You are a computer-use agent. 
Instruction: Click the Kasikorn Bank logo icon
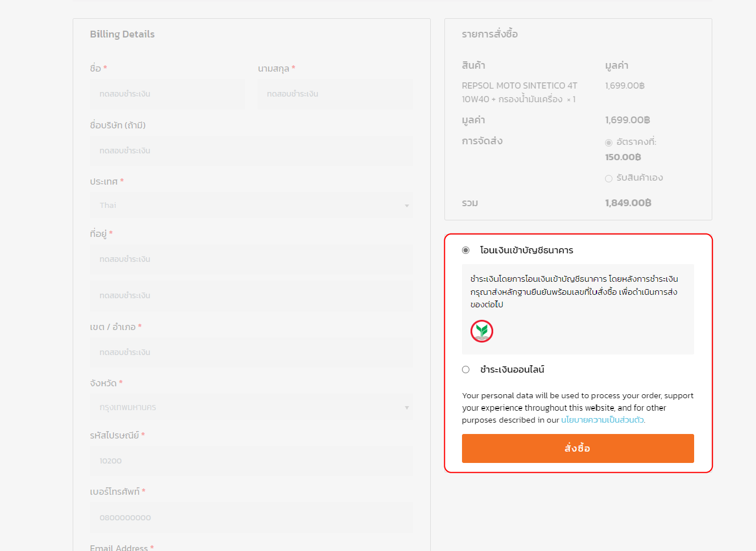[x=482, y=331]
